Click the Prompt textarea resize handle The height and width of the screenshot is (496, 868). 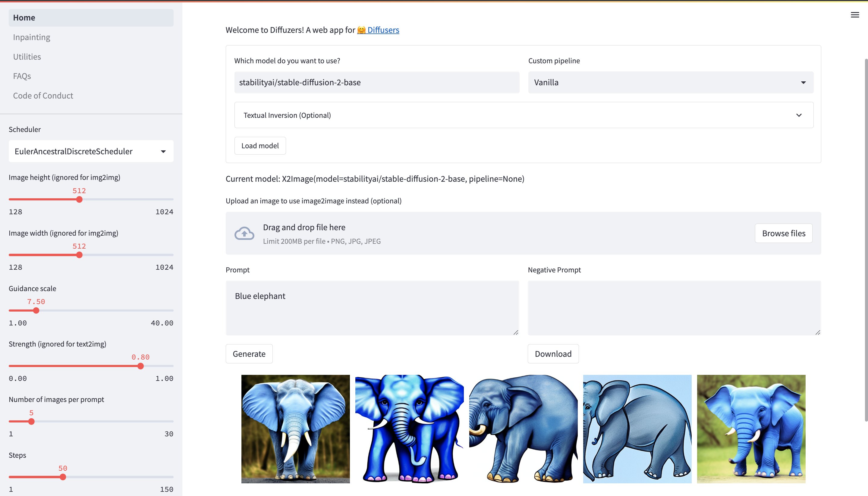pyautogui.click(x=515, y=332)
